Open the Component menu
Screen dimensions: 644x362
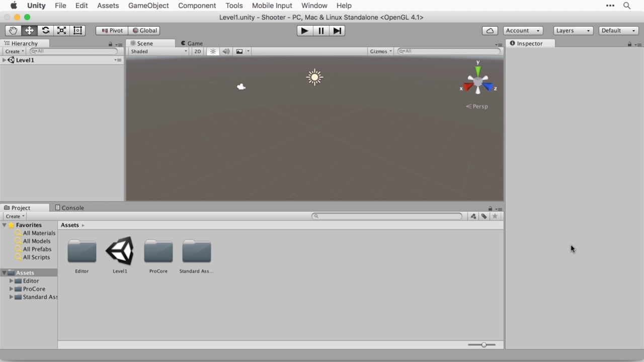coord(197,6)
